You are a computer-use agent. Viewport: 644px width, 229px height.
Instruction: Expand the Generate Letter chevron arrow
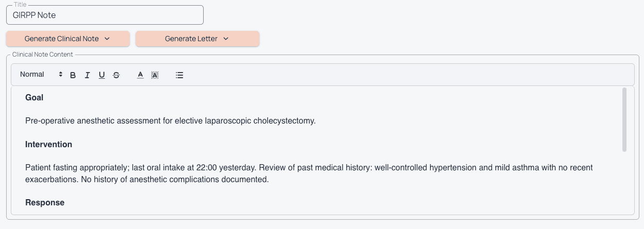pos(226,39)
